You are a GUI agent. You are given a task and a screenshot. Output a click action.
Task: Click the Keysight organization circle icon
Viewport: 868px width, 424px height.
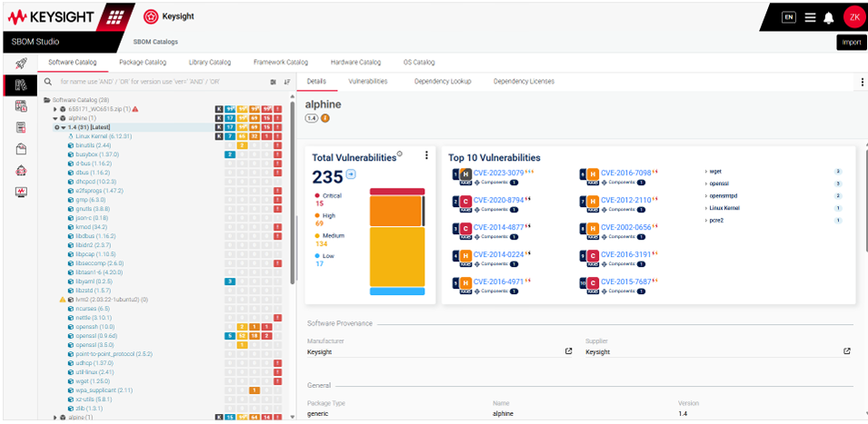(149, 16)
